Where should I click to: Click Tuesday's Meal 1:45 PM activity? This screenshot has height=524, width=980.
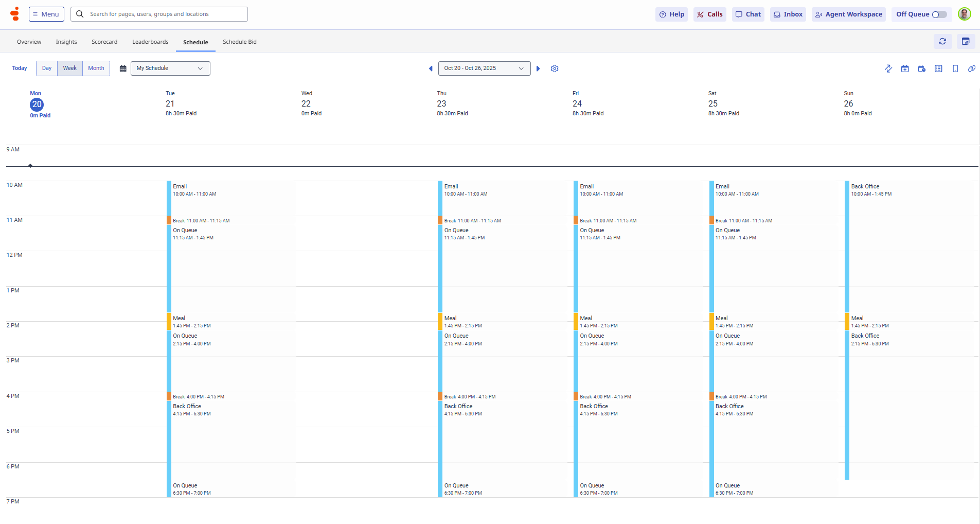230,322
